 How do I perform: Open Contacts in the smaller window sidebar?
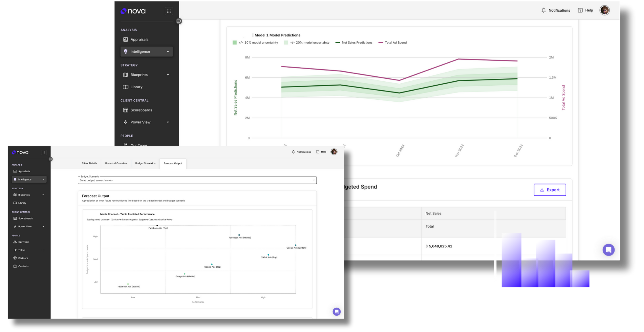[x=23, y=266]
